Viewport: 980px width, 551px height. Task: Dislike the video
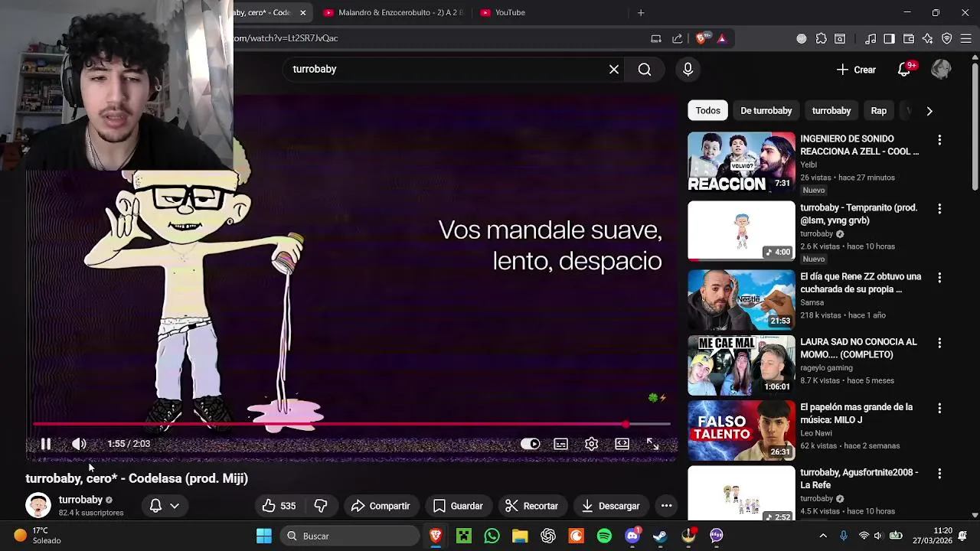[x=321, y=506]
